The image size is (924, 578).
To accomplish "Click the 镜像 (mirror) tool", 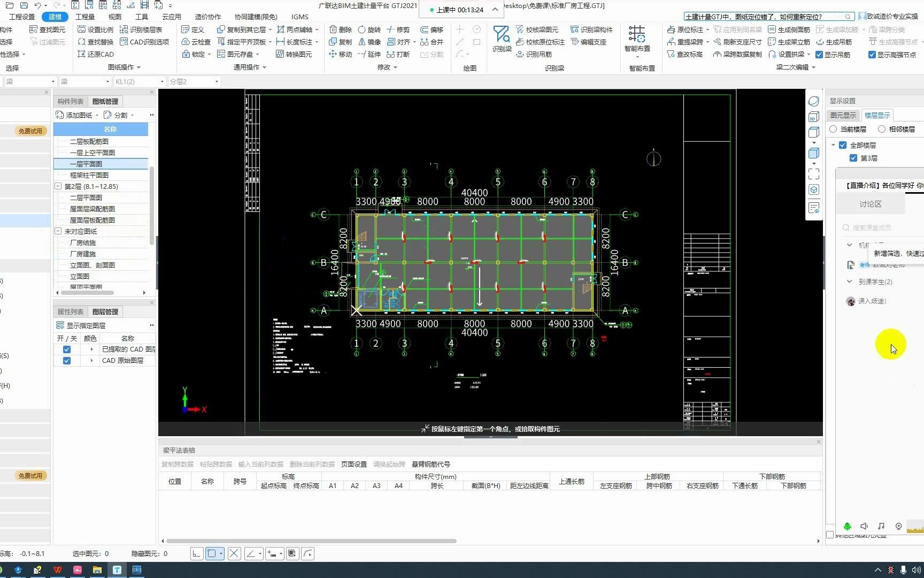I will tap(369, 42).
